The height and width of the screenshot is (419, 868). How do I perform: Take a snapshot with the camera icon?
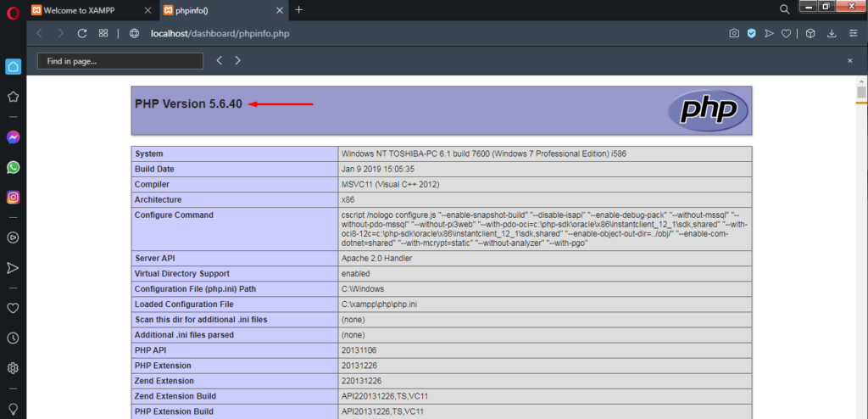pos(734,34)
